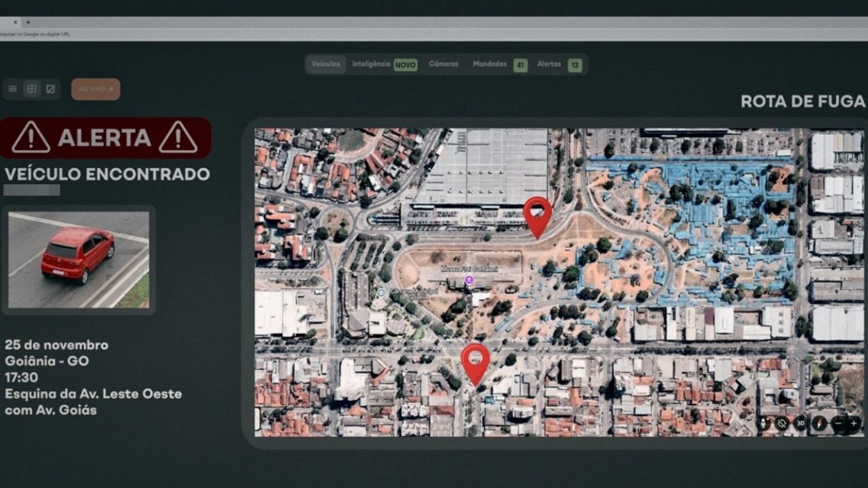Open Street View pegman on map
This screenshot has width=868, height=488.
[764, 424]
